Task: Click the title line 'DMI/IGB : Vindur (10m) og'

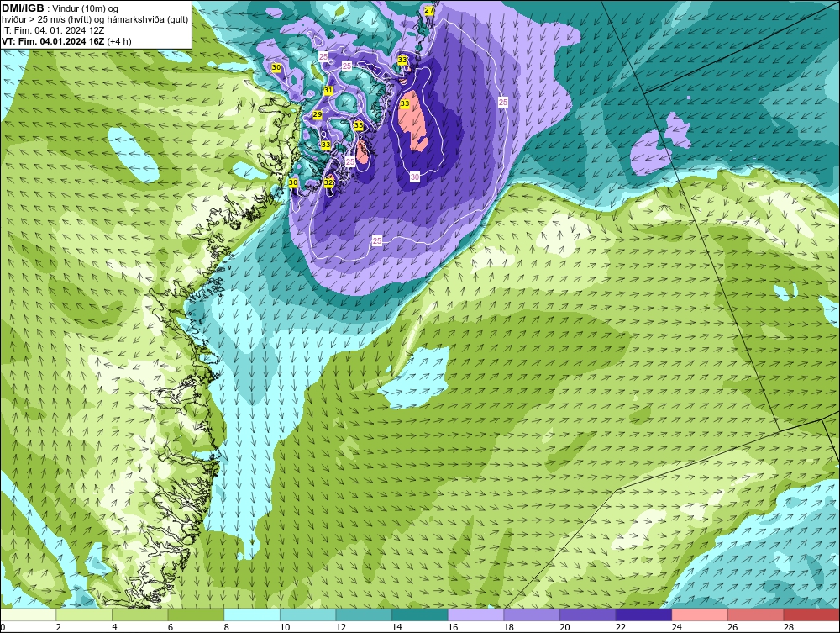Action: [60, 8]
